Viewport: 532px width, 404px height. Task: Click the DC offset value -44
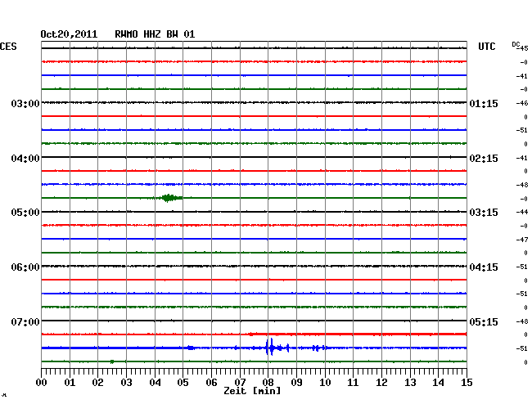pos(522,212)
